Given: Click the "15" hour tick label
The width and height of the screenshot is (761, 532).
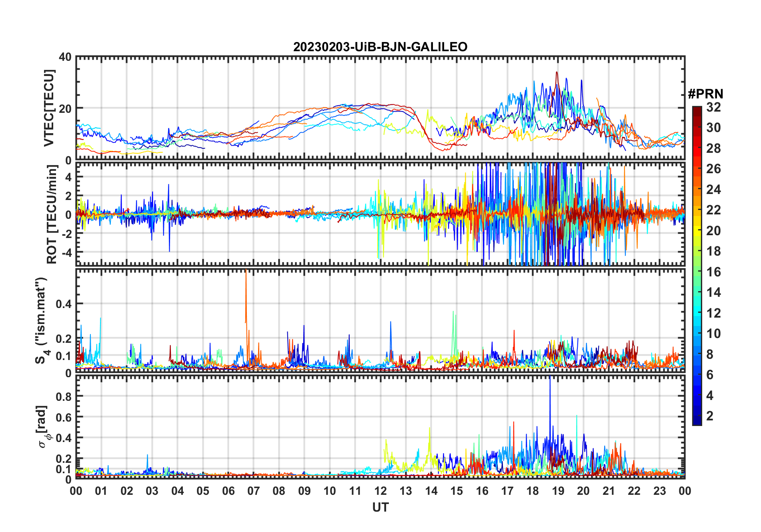Looking at the screenshot, I should (457, 491).
